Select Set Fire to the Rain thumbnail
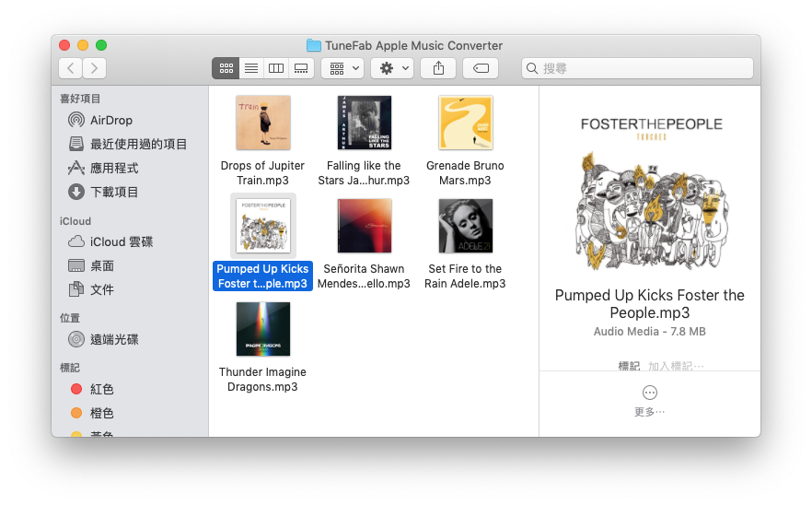The height and width of the screenshot is (505, 812). [465, 226]
